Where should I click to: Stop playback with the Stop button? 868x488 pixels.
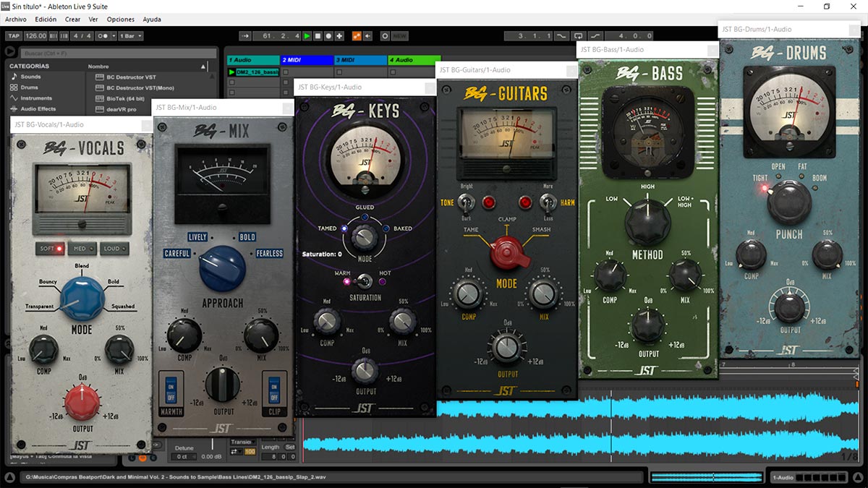click(x=318, y=35)
